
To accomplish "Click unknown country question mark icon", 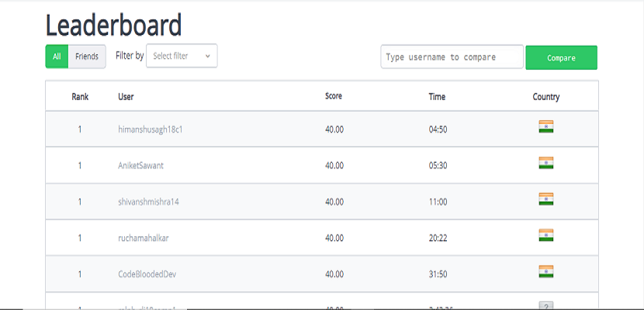I will tap(545, 306).
